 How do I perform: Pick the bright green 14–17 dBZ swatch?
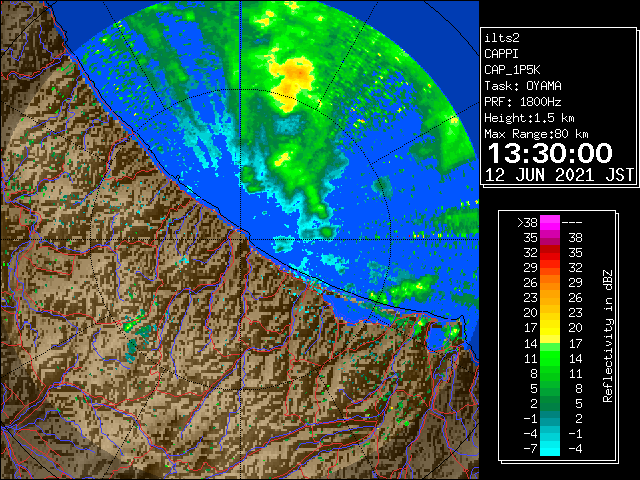[x=550, y=343]
